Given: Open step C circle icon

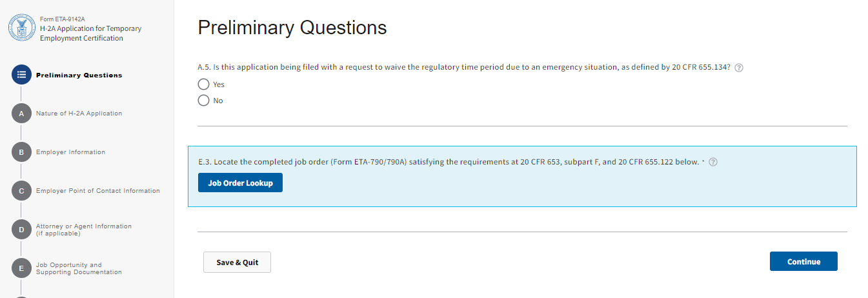Looking at the screenshot, I should coord(21,191).
